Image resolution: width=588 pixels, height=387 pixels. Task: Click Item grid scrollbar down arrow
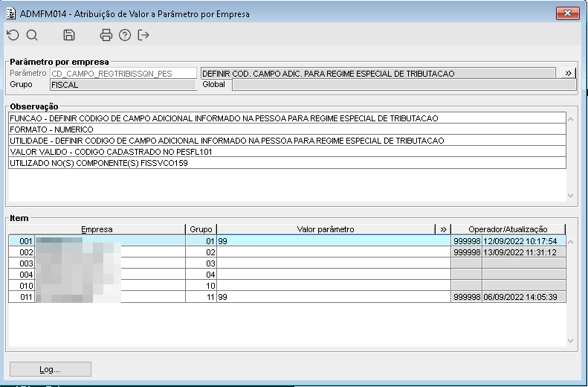pos(571,341)
